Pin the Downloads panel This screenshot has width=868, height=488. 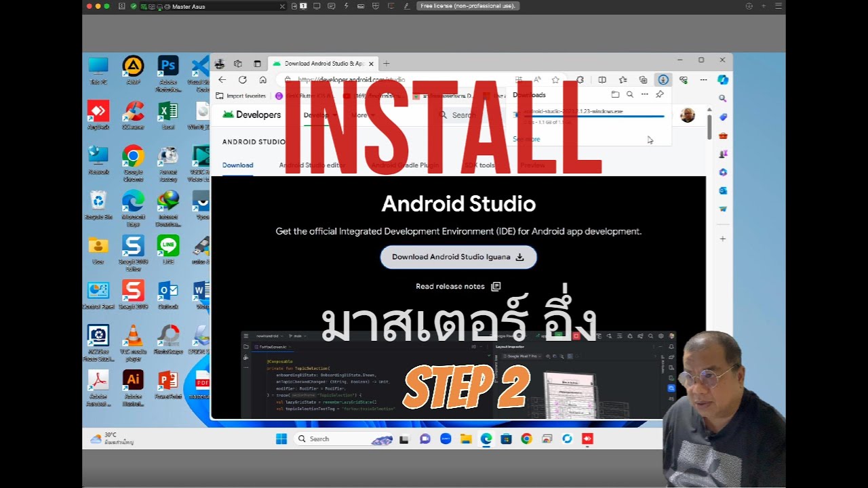(660, 95)
